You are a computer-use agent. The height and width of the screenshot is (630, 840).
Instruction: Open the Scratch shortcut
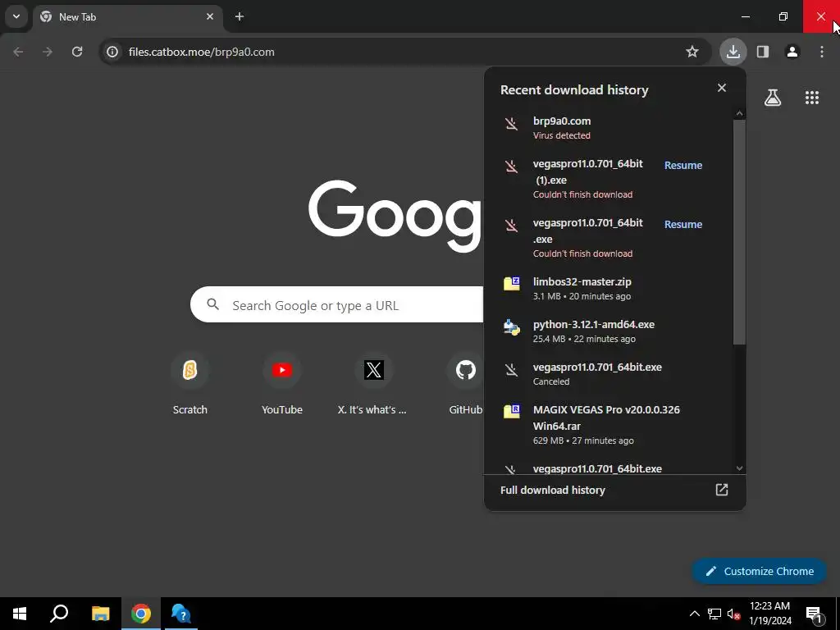click(x=189, y=384)
